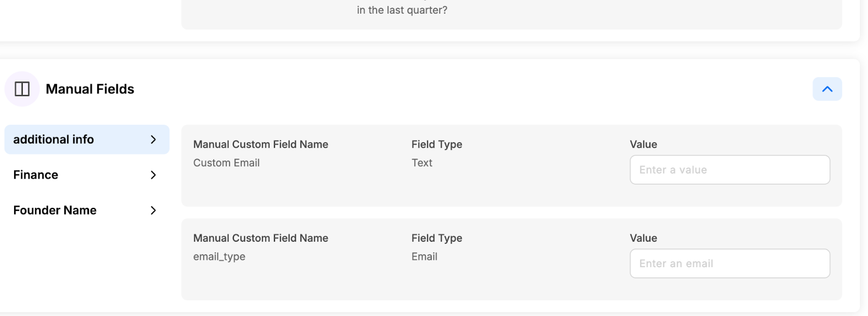Focus the Enter a value field
868x316 pixels.
coord(730,170)
